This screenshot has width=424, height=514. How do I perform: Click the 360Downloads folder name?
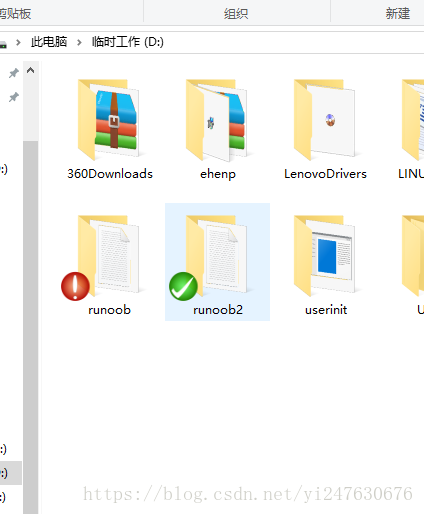(110, 174)
